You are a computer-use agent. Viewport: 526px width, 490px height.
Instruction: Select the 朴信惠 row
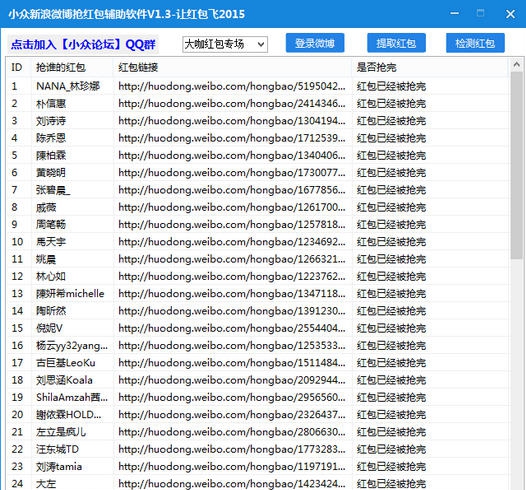(258, 104)
